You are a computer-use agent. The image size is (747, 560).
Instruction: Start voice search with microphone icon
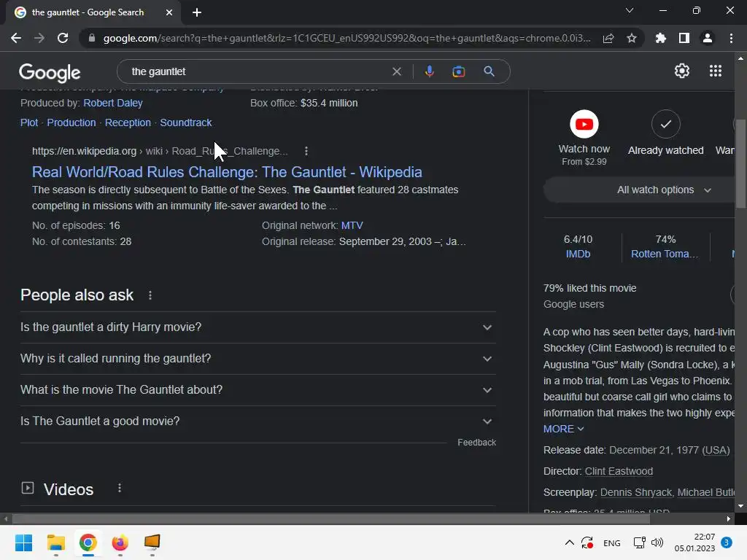(429, 71)
